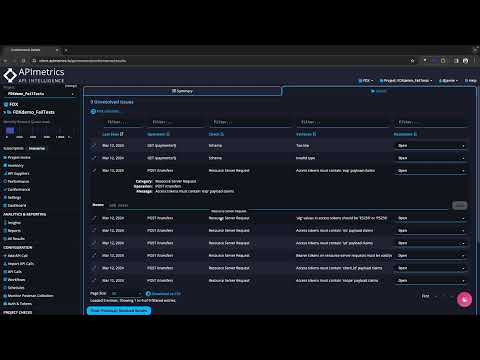Open the status dropdown on the RS256 or PS256 row
This screenshot has width=480, height=360.
click(431, 218)
